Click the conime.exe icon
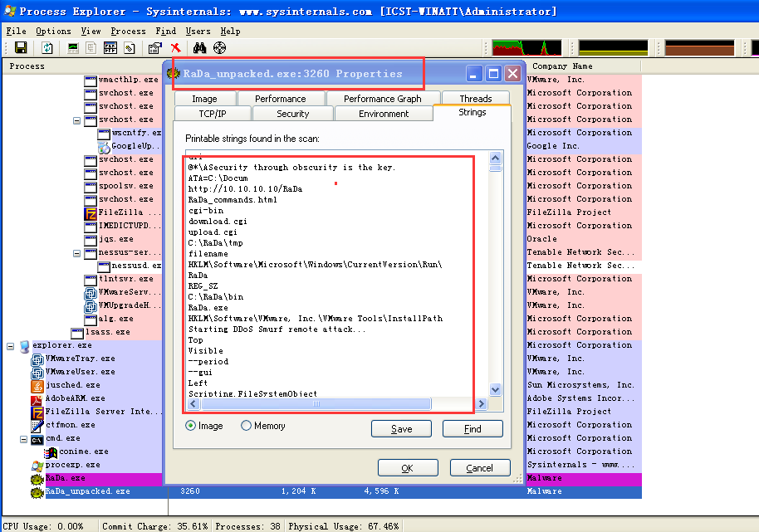Screen dimensions: 759x532 coord(51,452)
